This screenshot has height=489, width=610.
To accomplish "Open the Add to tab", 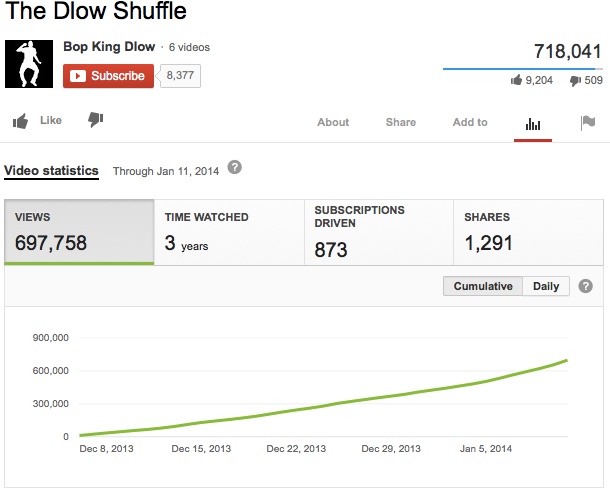I will coord(470,122).
